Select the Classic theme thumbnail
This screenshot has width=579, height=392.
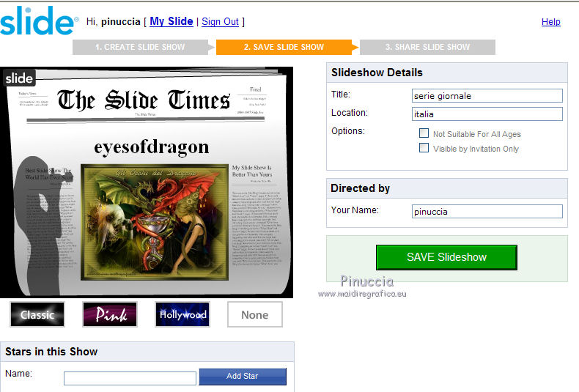(37, 314)
